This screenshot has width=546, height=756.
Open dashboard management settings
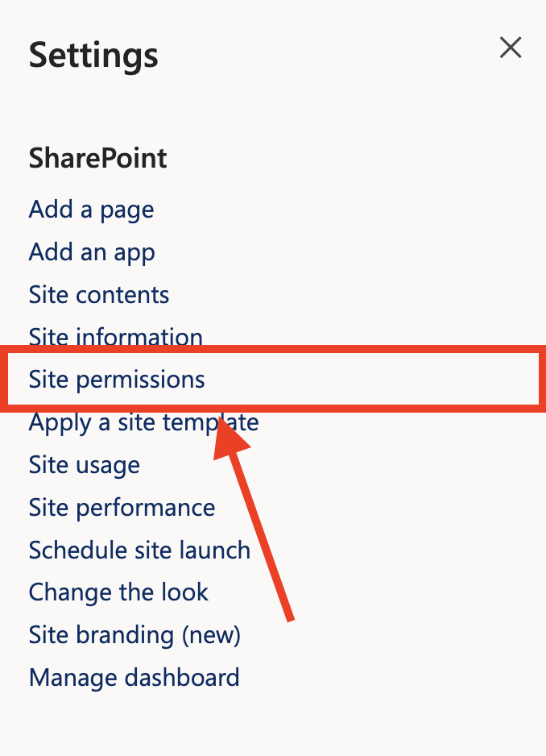(134, 677)
